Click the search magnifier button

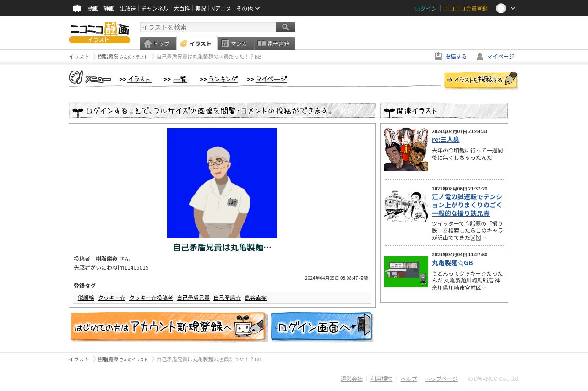[286, 27]
